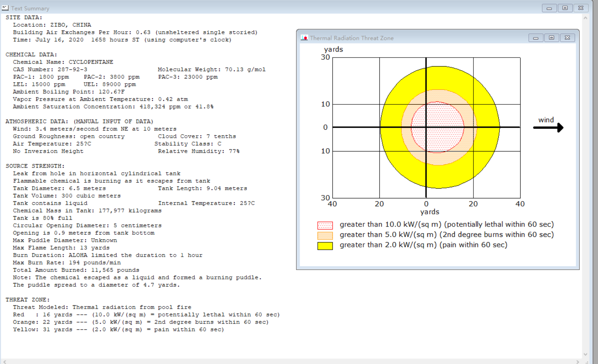The width and height of the screenshot is (598, 364).
Task: Click the "ATMOSPHERIC DATA: (MANUAL INPUT OF DATA)" heading
Action: (79, 121)
